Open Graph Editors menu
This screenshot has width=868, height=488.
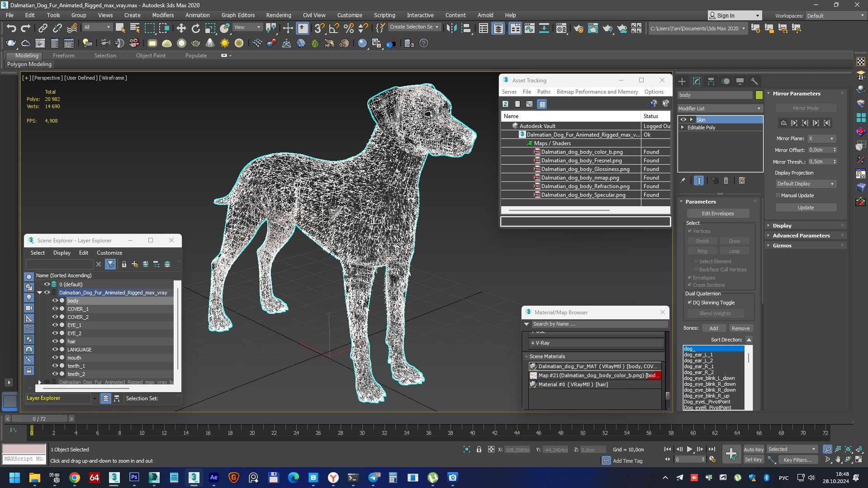(238, 15)
